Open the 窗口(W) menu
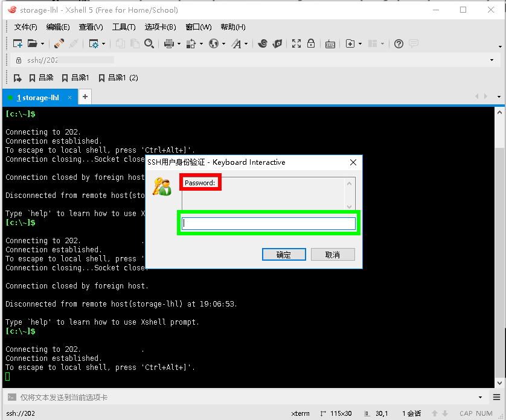The width and height of the screenshot is (506, 420). coord(199,27)
